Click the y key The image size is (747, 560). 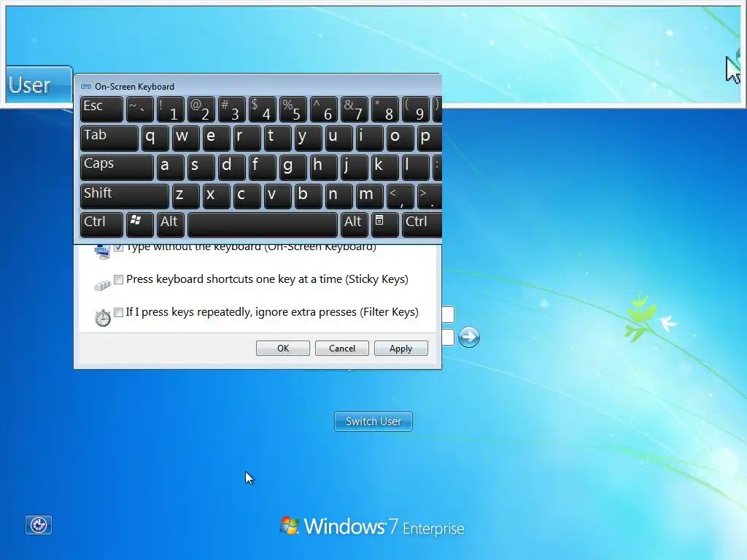(309, 138)
